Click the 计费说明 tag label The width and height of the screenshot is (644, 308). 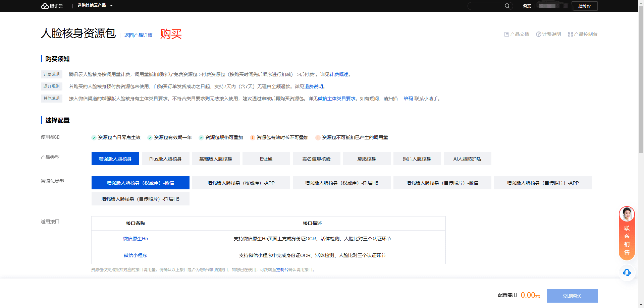coord(51,74)
